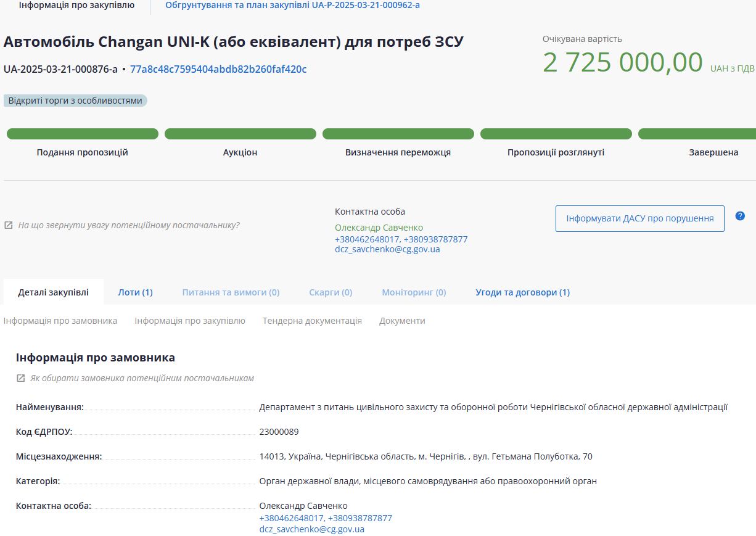Jump to Тендерна документація section
Screen dimensions: 756x536
[x=312, y=321]
